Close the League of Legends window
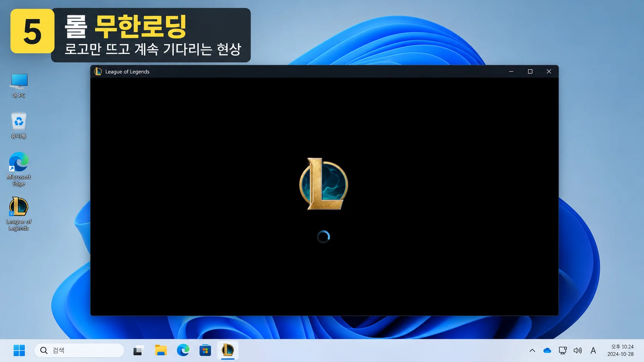The width and height of the screenshot is (644, 362). coord(549,72)
